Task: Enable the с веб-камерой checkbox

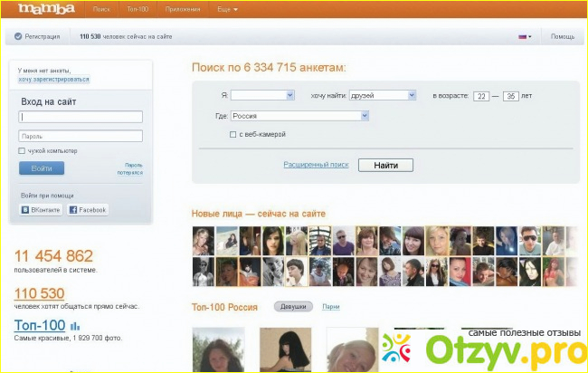Action: [x=233, y=134]
